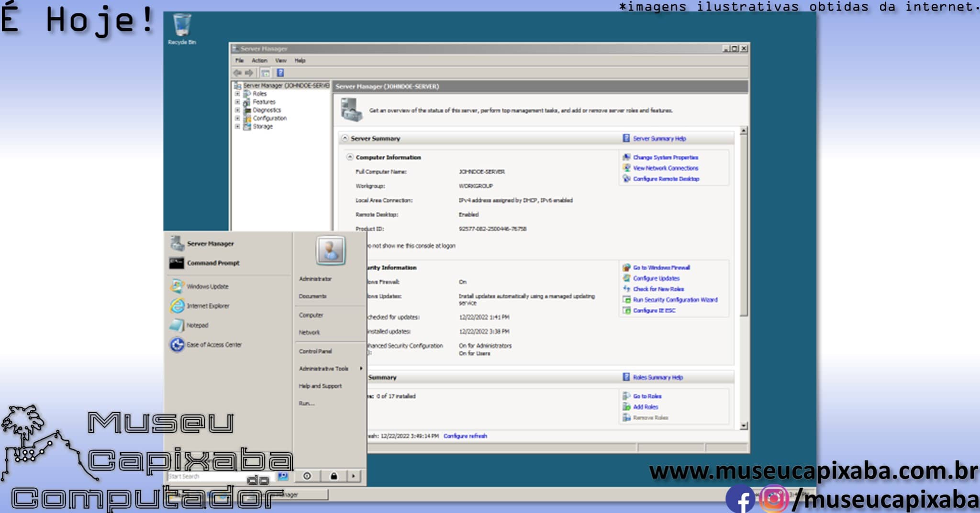Open the Action menu
980x513 pixels.
(x=259, y=60)
